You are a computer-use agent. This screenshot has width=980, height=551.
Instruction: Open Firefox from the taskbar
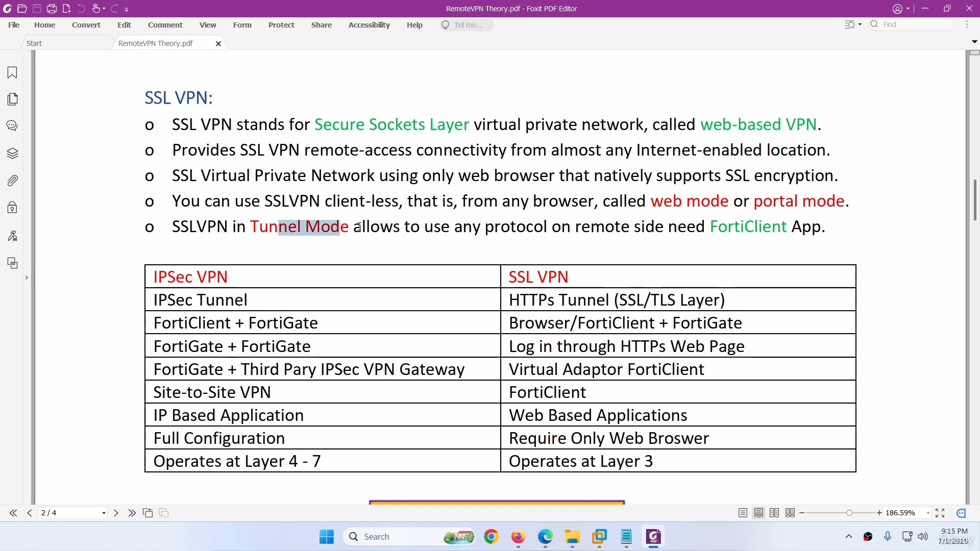pyautogui.click(x=518, y=537)
